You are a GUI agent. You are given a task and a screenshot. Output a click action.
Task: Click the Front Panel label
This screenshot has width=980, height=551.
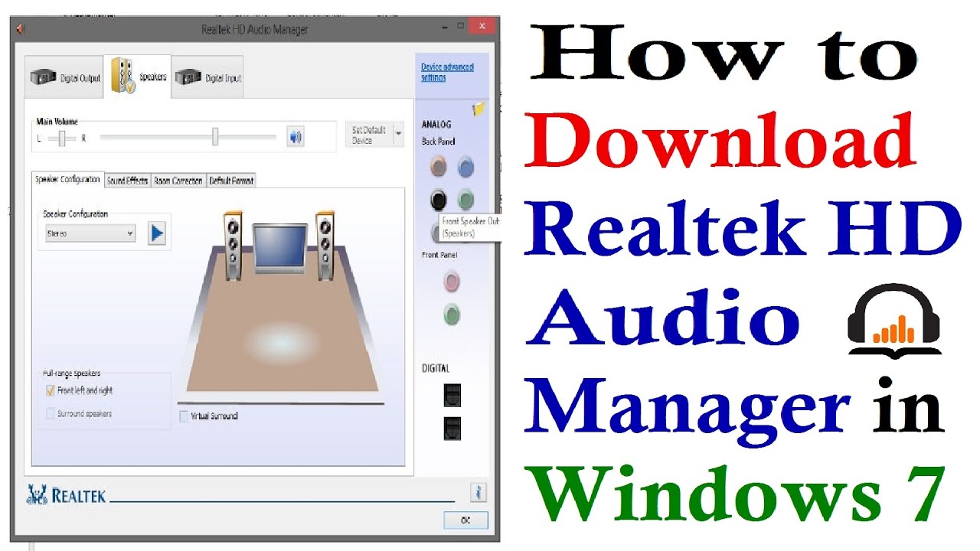point(439,255)
